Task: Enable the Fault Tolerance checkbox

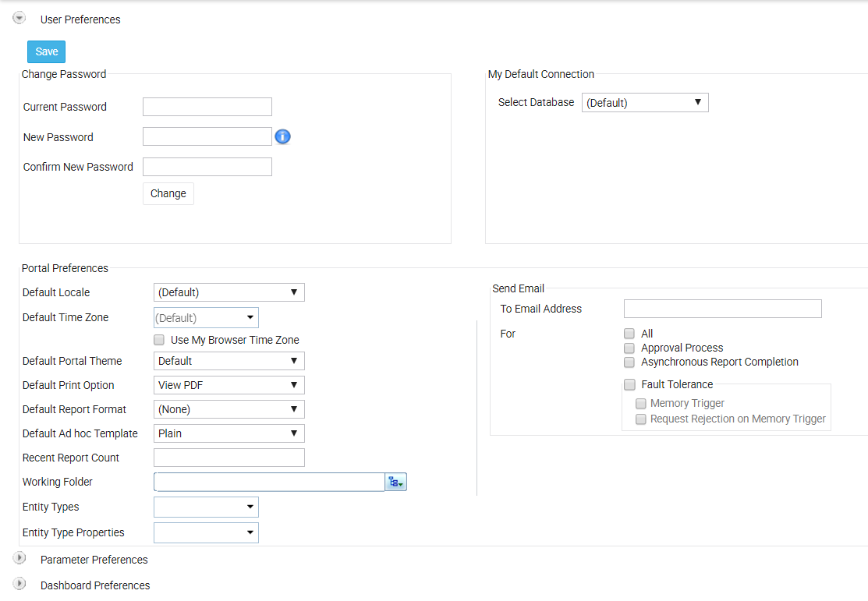Action: click(x=629, y=384)
